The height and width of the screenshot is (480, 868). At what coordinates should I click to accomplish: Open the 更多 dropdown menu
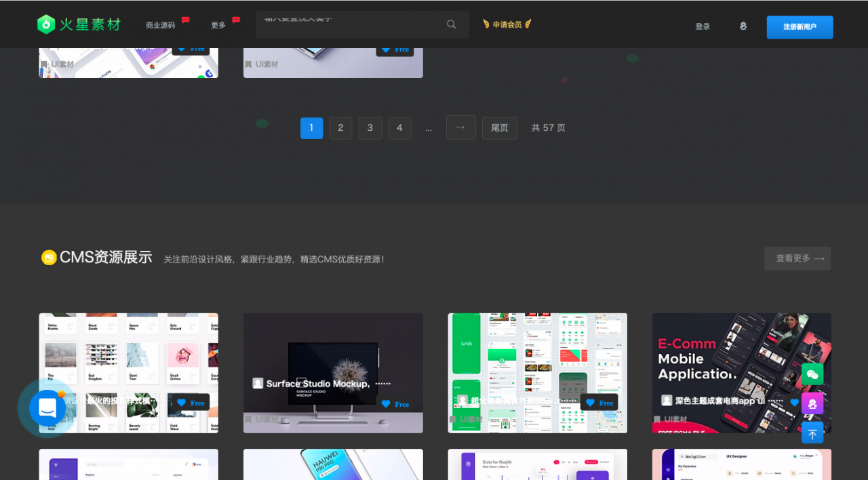tap(218, 24)
